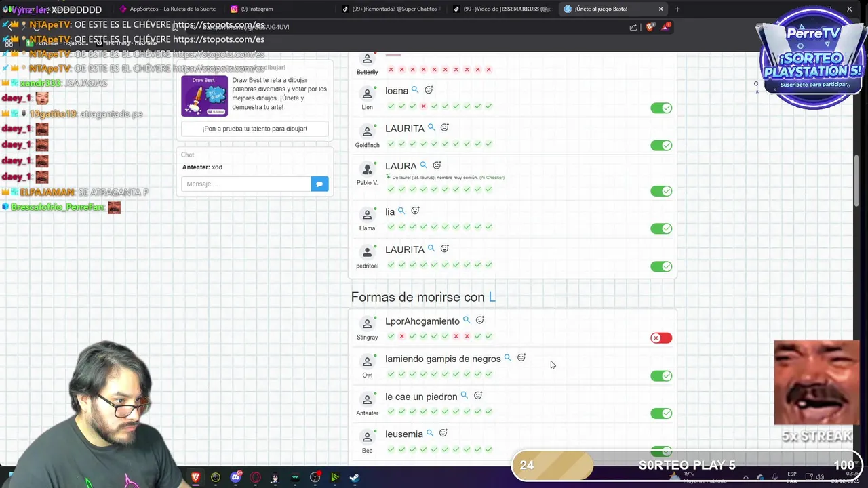Screen dimensions: 868x488
Task: Expand hidden system tray icons chevron
Action: (745, 477)
